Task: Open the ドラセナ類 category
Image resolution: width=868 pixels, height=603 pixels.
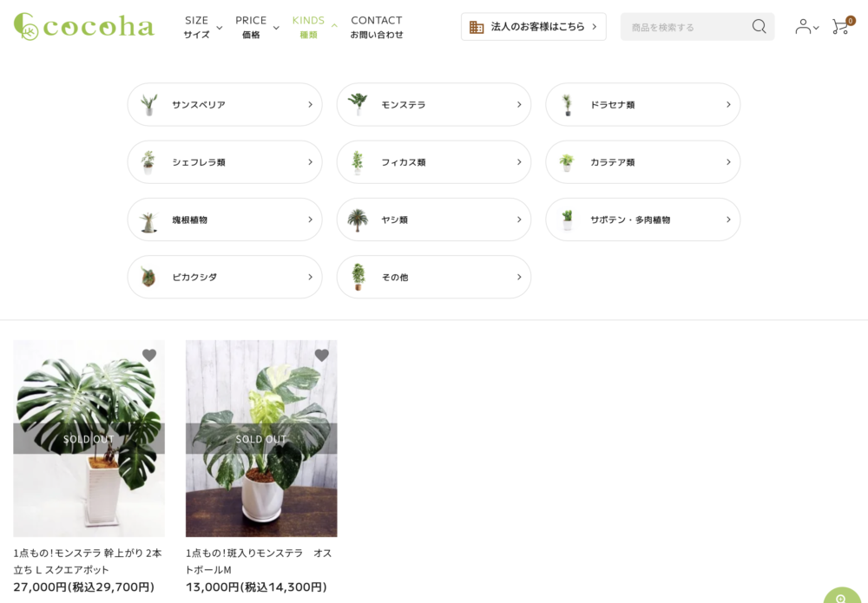Action: (642, 105)
